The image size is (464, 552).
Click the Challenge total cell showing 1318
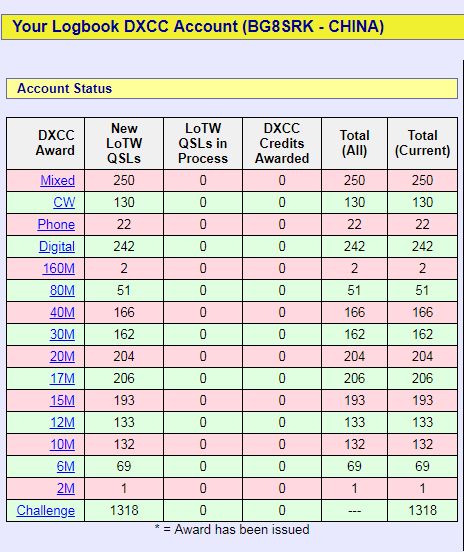click(422, 510)
